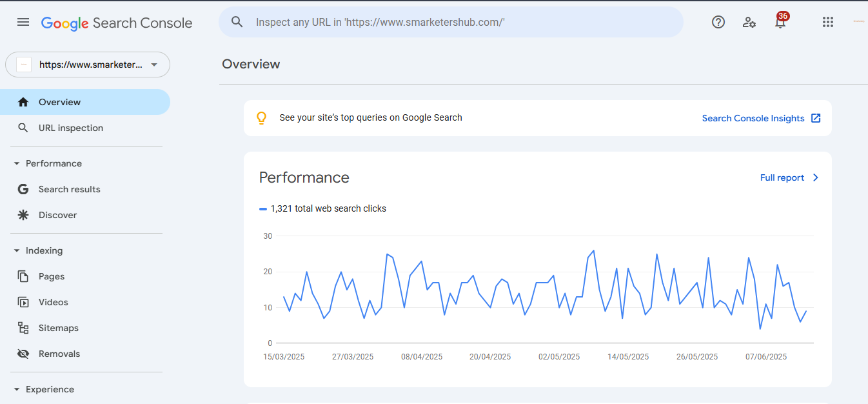Open notifications bell with 36 badge
The image size is (868, 404).
pos(780,21)
